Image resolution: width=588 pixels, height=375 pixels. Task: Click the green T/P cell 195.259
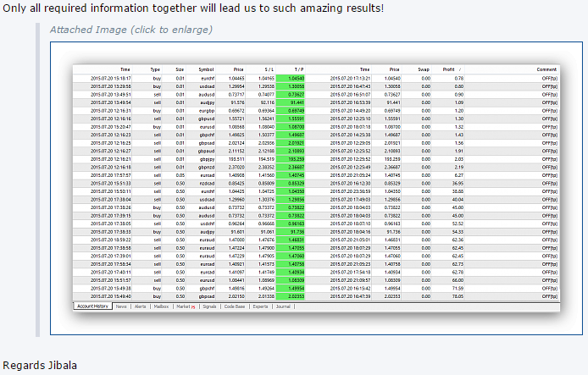click(291, 159)
